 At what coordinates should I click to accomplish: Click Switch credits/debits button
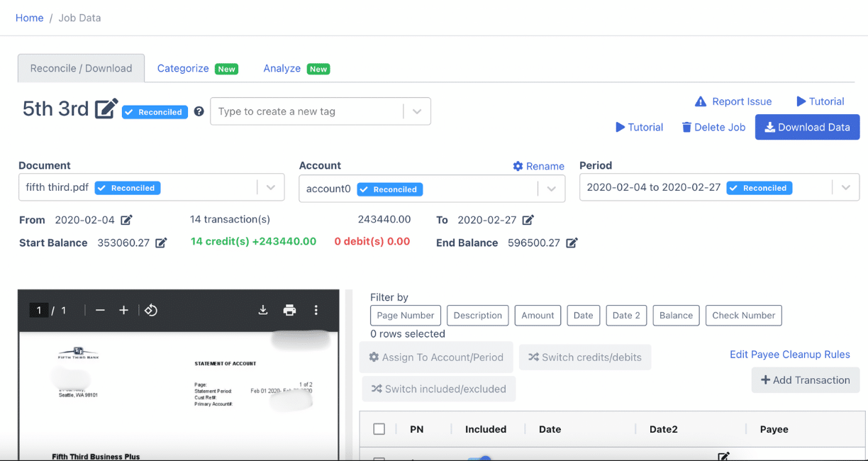pyautogui.click(x=585, y=357)
